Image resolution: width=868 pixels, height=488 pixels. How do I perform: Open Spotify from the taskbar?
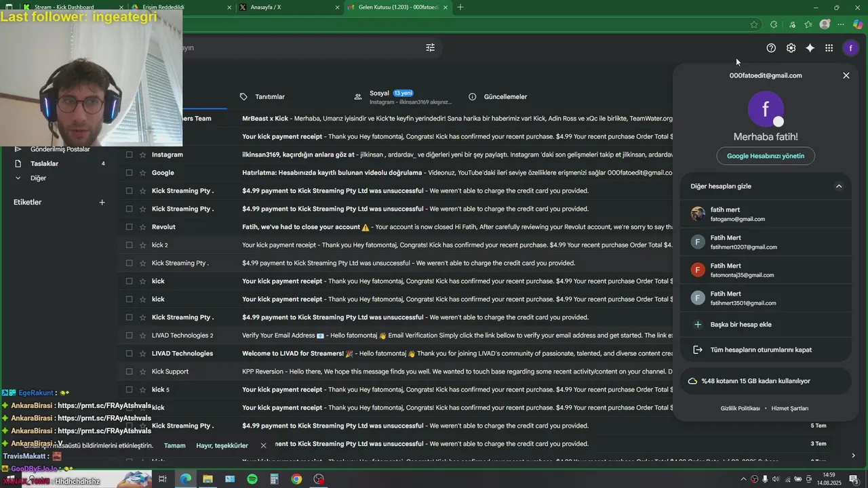pyautogui.click(x=252, y=479)
